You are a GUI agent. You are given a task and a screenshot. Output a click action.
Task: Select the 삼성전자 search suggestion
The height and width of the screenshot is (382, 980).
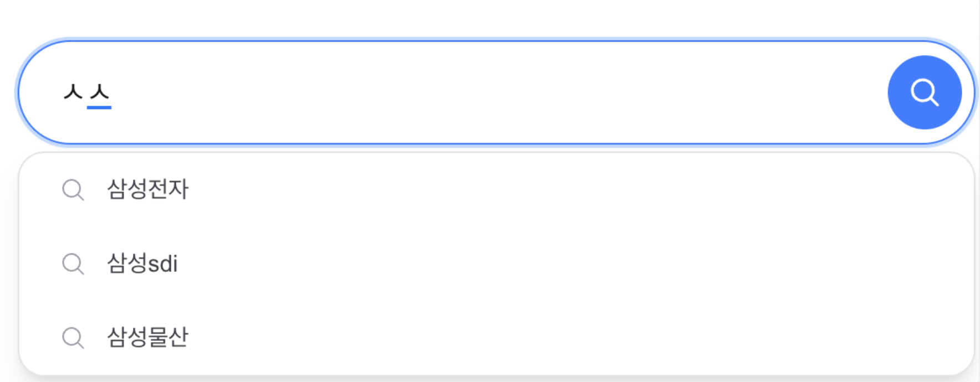coord(148,189)
